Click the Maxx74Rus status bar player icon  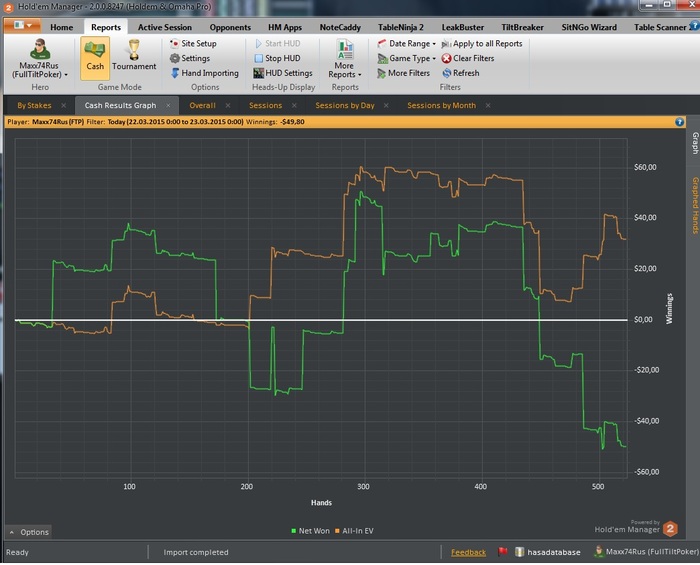tap(599, 552)
